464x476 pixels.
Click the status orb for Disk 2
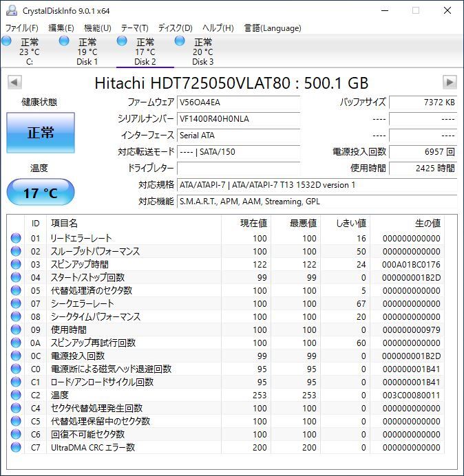[x=122, y=41]
